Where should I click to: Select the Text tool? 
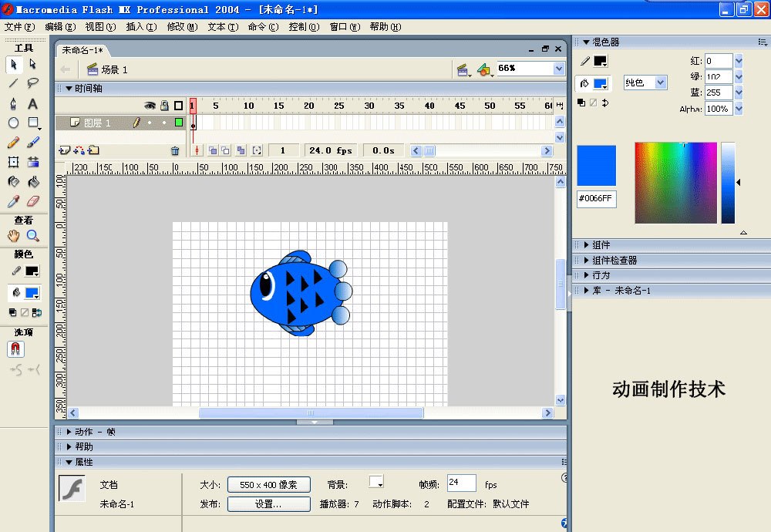click(x=33, y=103)
